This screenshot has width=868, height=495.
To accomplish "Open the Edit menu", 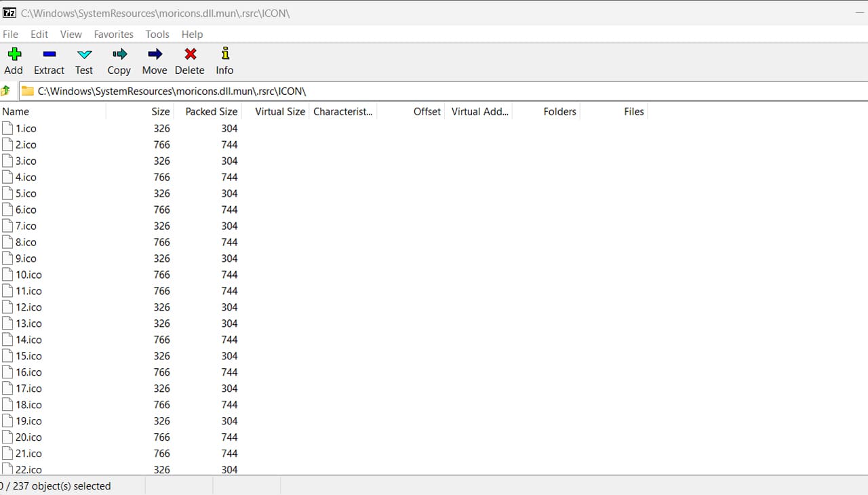I will tap(39, 34).
